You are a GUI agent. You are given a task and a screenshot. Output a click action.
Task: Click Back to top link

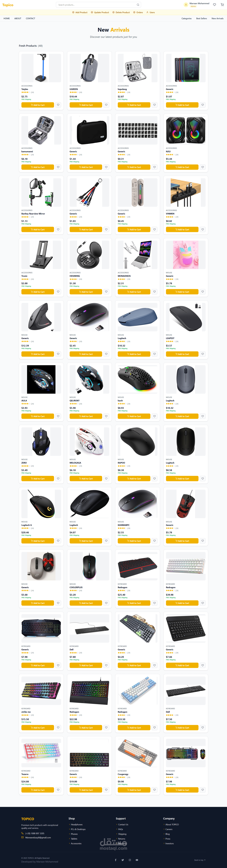tap(200, 860)
